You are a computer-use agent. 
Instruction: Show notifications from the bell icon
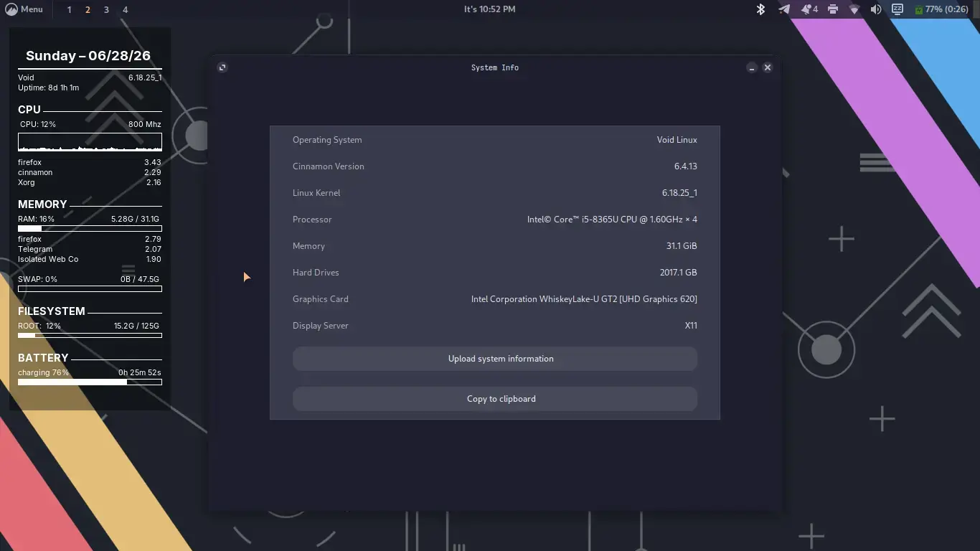tap(809, 9)
